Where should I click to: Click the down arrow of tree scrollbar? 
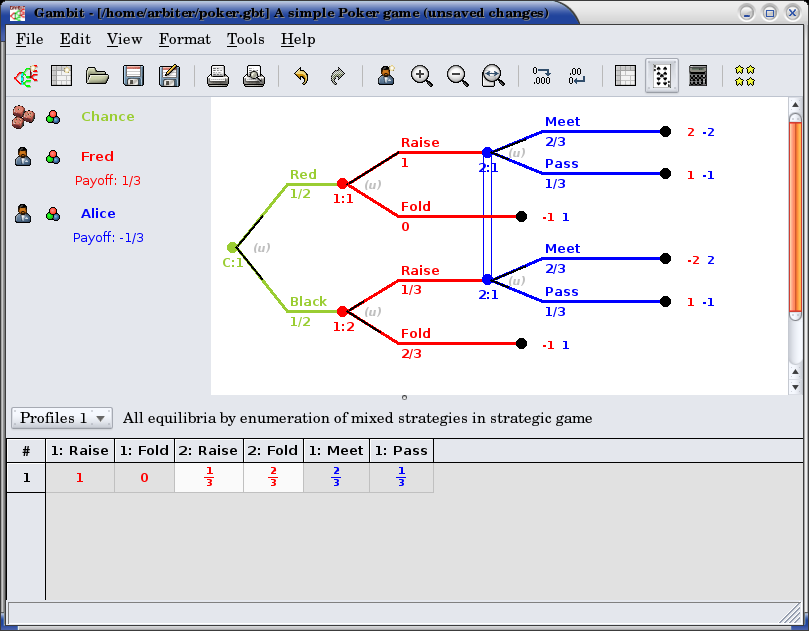795,387
